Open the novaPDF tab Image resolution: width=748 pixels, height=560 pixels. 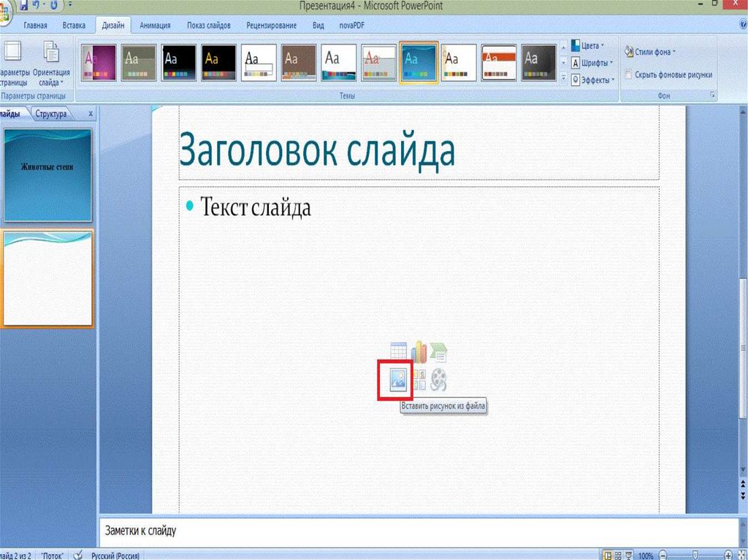click(351, 26)
